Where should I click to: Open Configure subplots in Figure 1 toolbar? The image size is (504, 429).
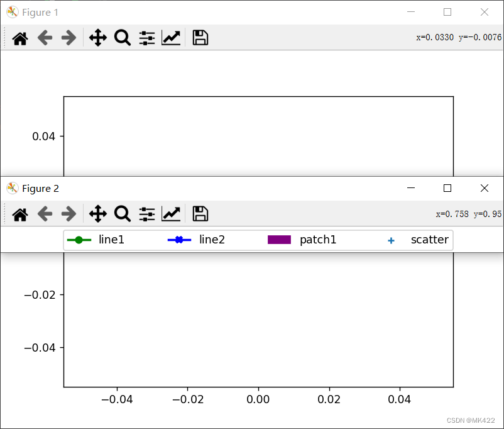[147, 38]
